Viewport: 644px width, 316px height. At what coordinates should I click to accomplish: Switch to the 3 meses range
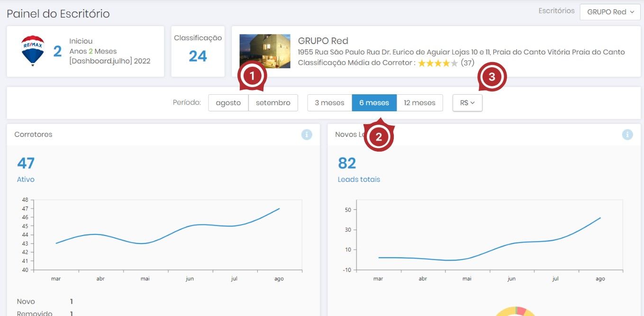click(330, 103)
